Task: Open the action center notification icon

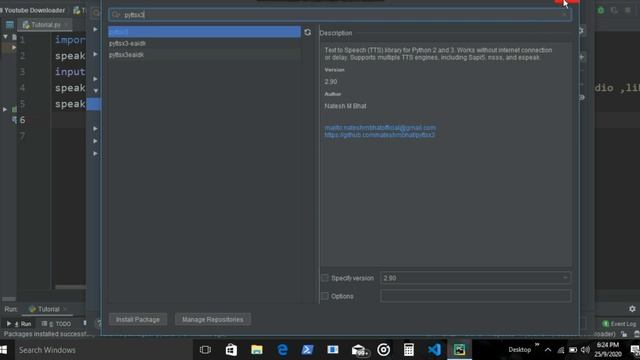Action: pos(635,350)
